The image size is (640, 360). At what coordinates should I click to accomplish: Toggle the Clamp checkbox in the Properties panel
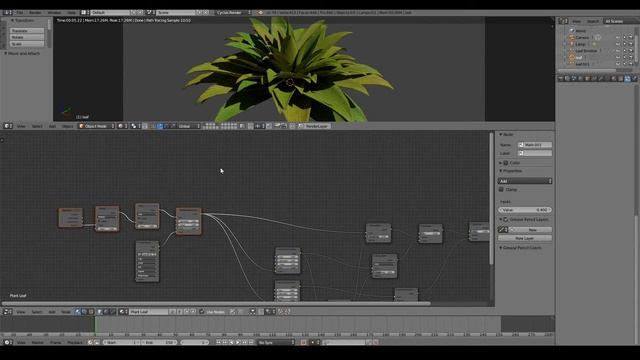pyautogui.click(x=501, y=189)
